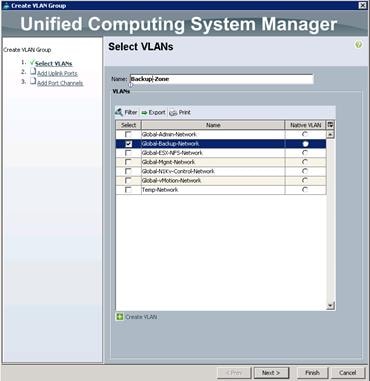
Task: Set Global-Backup-Network as native VLAN
Action: tap(305, 144)
